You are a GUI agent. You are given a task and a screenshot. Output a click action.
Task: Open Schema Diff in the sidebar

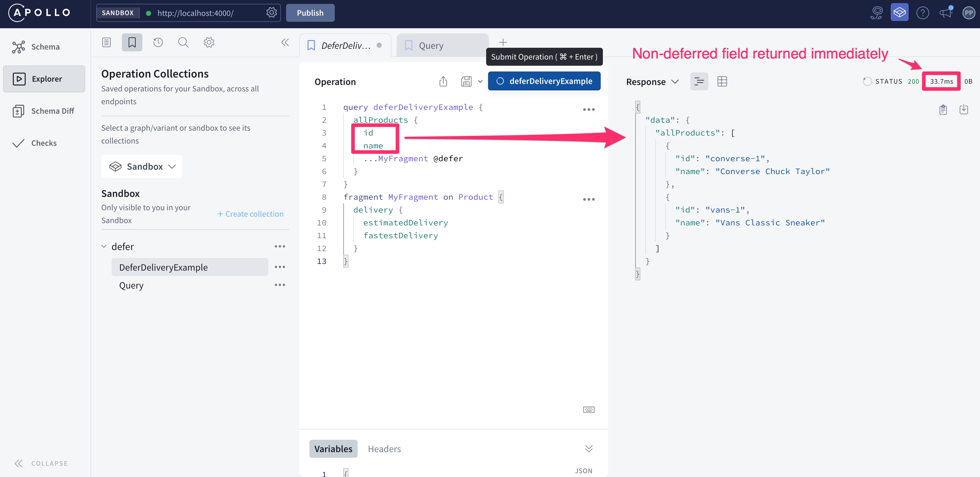pyautogui.click(x=53, y=111)
